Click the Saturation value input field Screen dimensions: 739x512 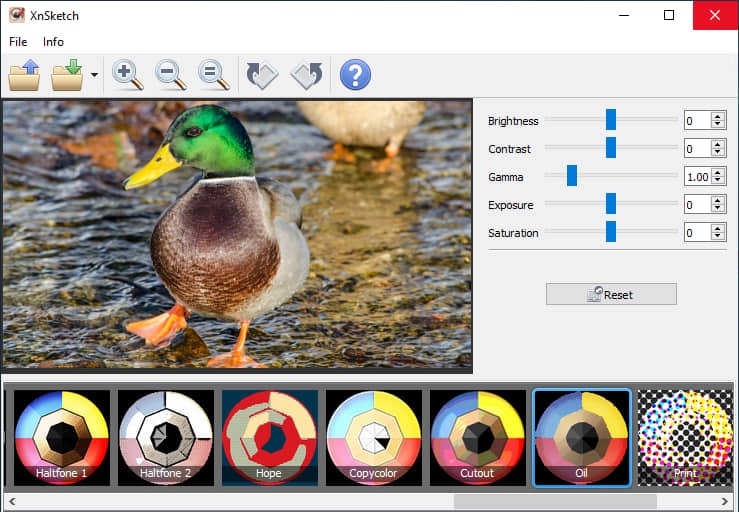(696, 233)
